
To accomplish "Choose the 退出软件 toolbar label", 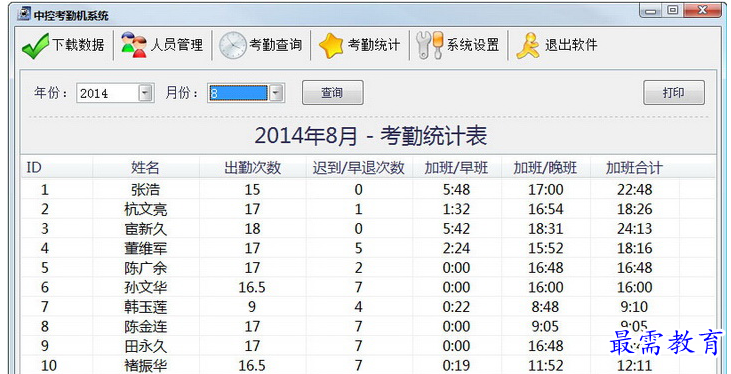I will [571, 45].
